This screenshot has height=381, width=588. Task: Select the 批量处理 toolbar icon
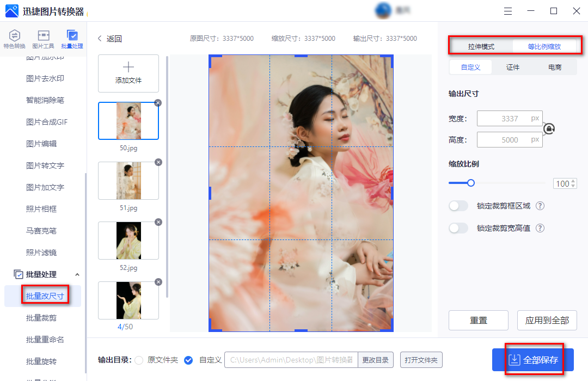coord(72,39)
